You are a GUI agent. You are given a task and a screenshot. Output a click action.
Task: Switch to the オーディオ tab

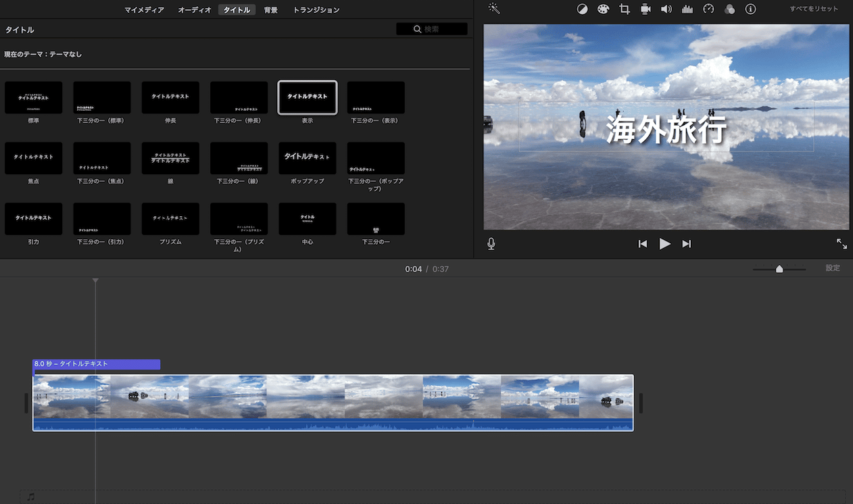coord(195,10)
